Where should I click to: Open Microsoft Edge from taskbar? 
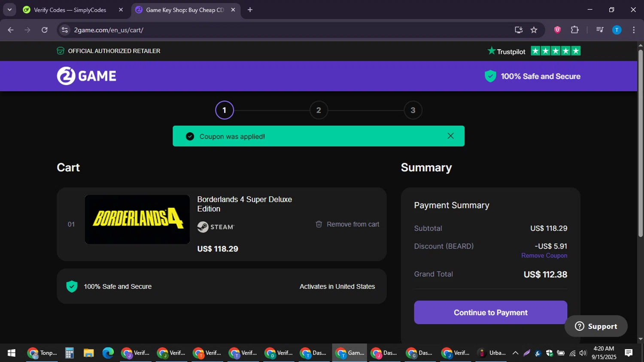coord(108,353)
